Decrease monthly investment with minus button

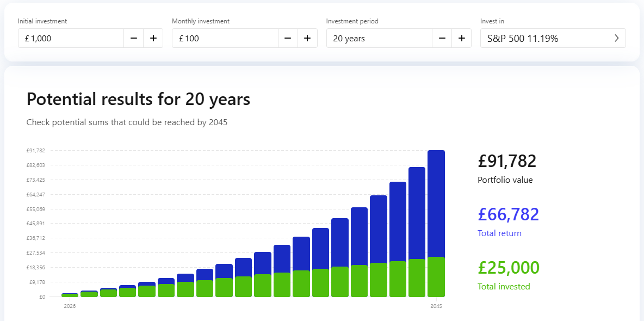[x=288, y=38]
